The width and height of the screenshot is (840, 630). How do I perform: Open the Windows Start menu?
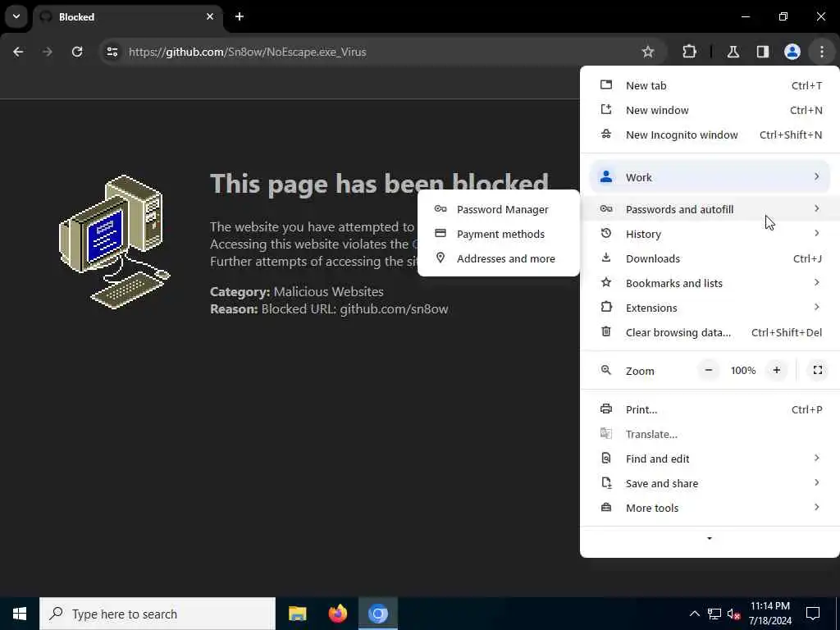coord(20,614)
